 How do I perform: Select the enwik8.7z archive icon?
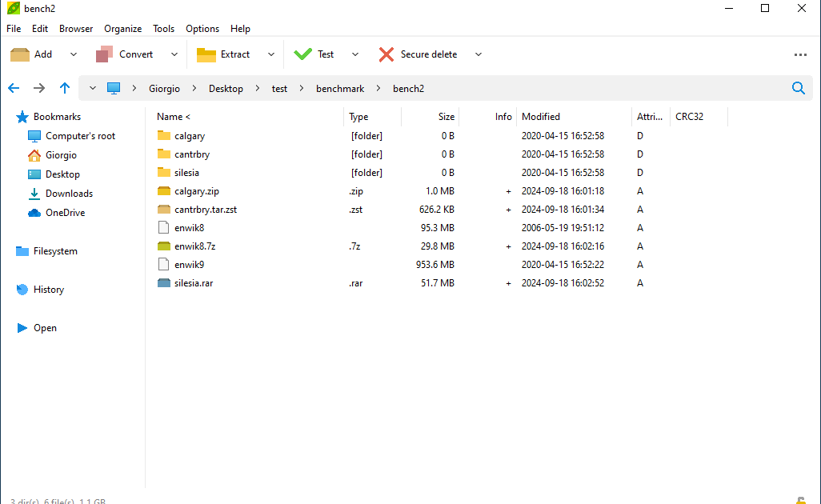pos(164,246)
